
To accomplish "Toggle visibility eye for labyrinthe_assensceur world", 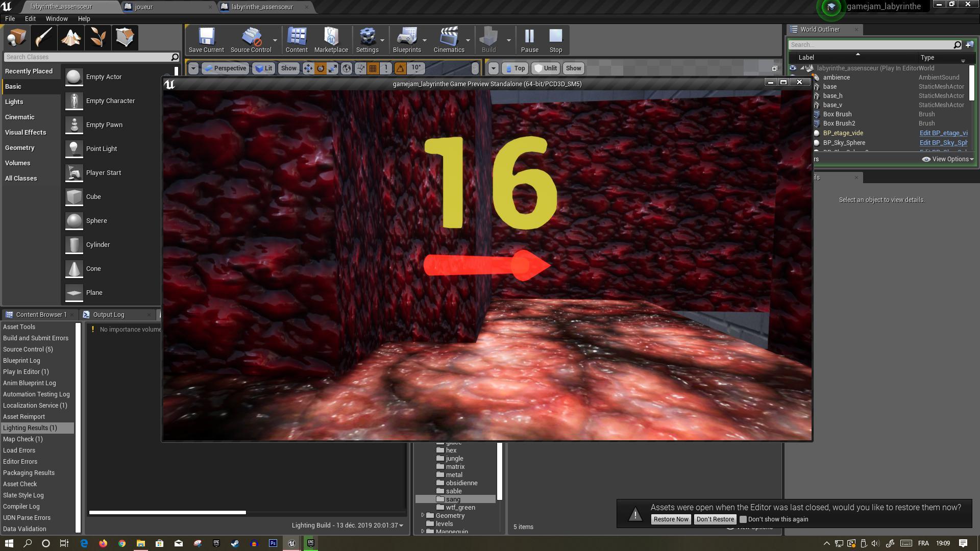I will (793, 68).
